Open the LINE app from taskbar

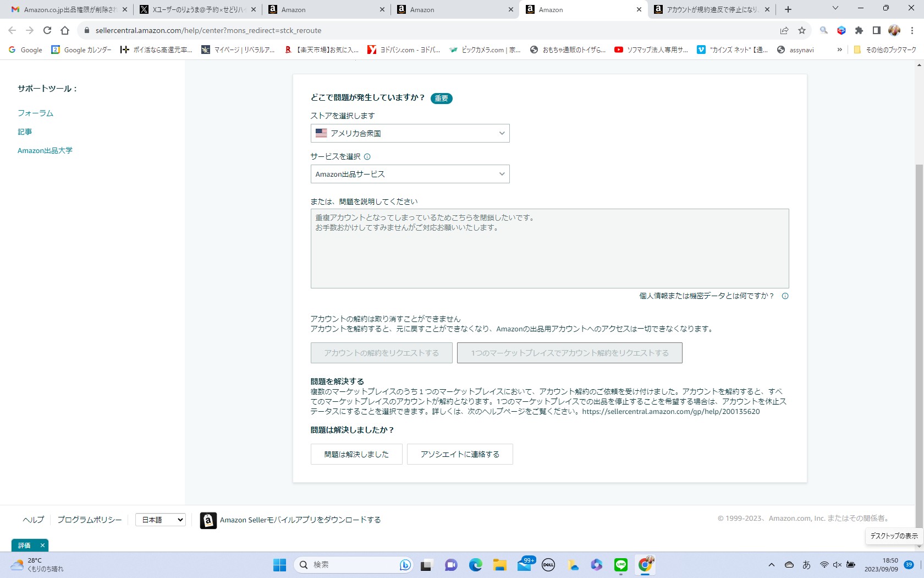[x=621, y=565]
